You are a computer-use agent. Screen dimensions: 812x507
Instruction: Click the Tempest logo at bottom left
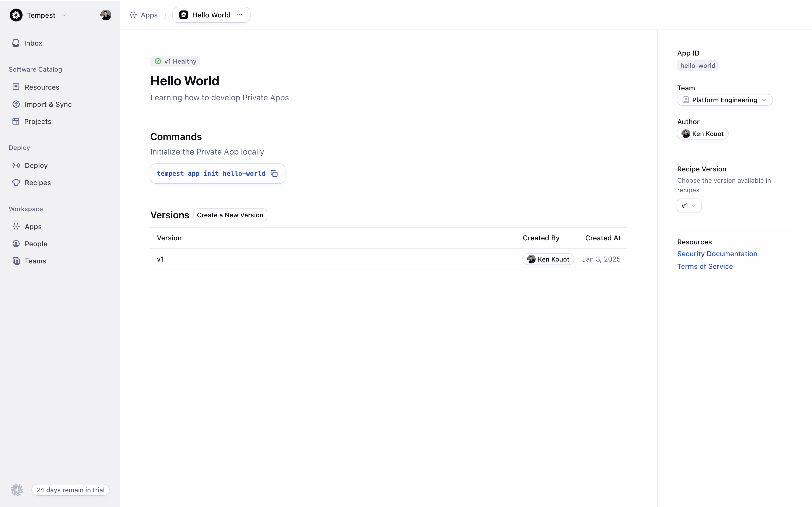pyautogui.click(x=16, y=490)
